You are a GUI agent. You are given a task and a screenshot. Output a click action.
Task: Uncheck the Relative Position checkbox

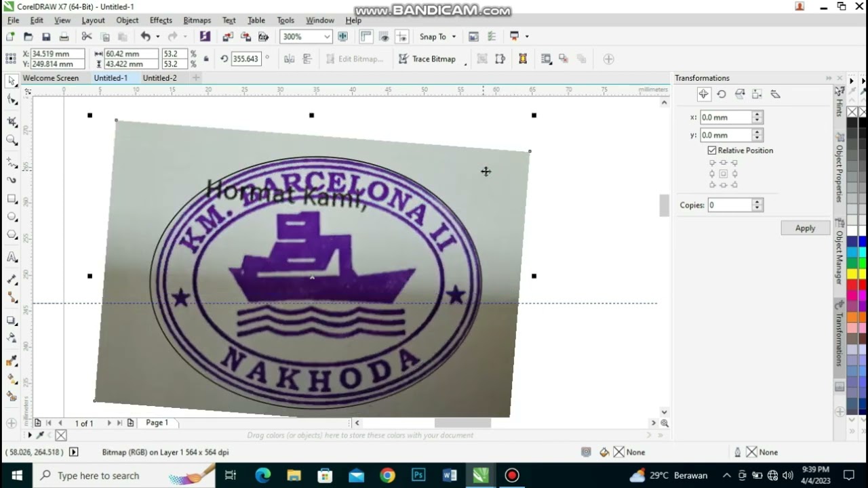pyautogui.click(x=712, y=150)
